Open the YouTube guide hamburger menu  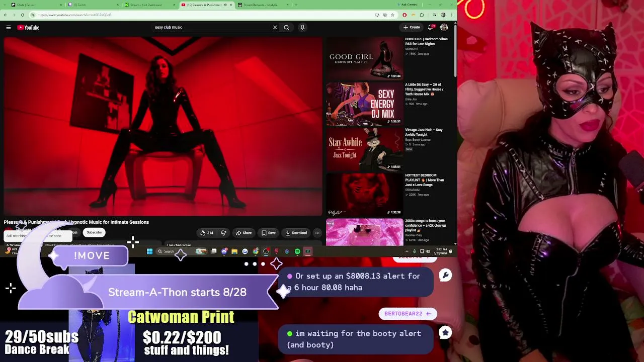click(x=9, y=28)
